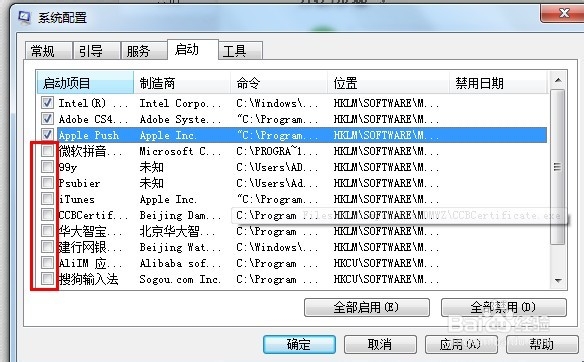The width and height of the screenshot is (584, 362).
Task: Sort by 位置 column header
Action: (388, 83)
